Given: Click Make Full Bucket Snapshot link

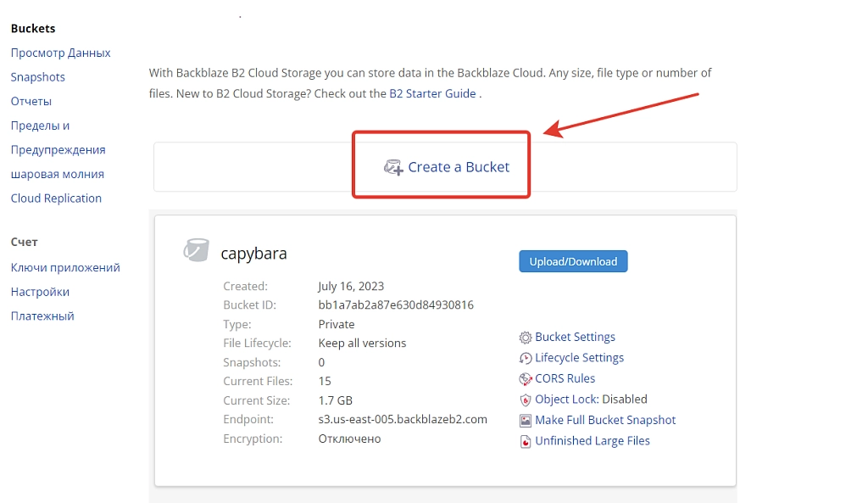Looking at the screenshot, I should 605,420.
